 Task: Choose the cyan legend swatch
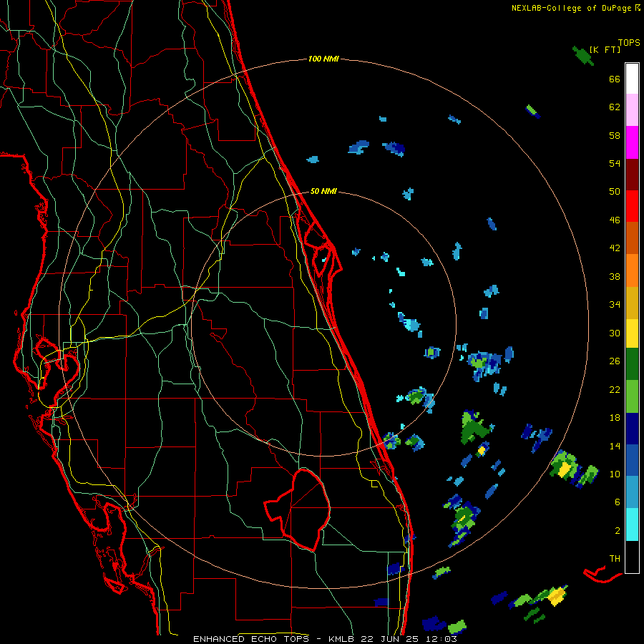[632, 525]
